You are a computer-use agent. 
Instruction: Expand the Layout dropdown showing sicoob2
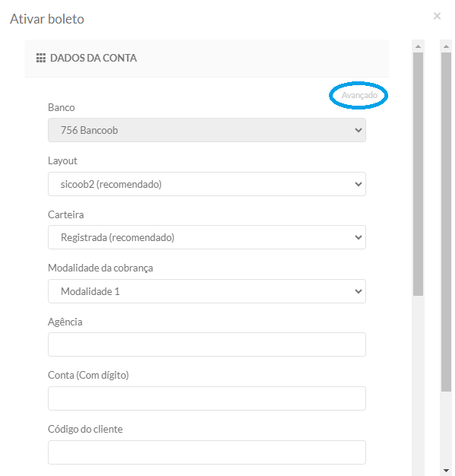pyautogui.click(x=207, y=184)
